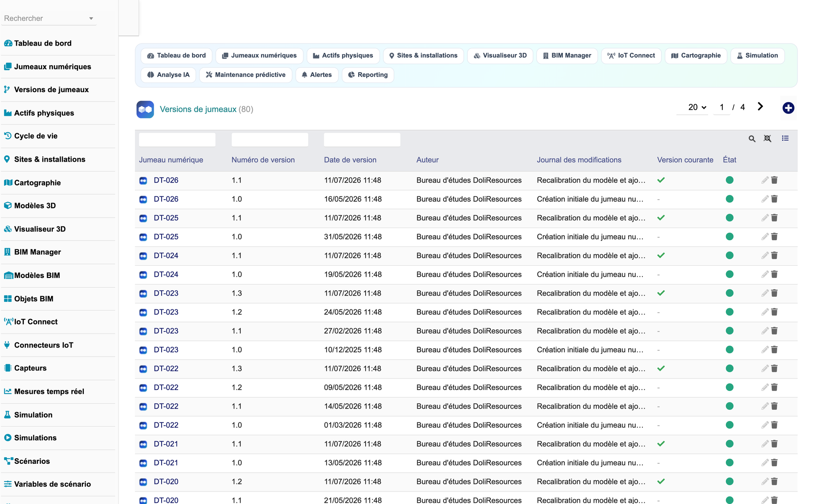The height and width of the screenshot is (504, 815).
Task: Click the page number 1 field
Action: coord(722,107)
